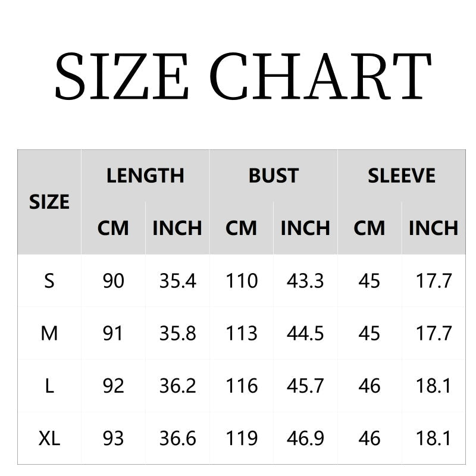
Task: Select the L size row label
Action: 49,386
